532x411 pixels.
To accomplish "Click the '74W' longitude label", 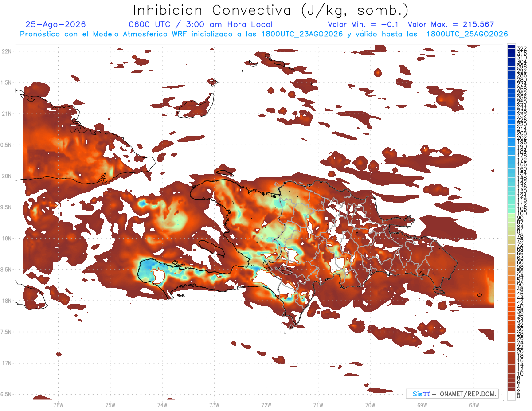I will (x=162, y=405).
